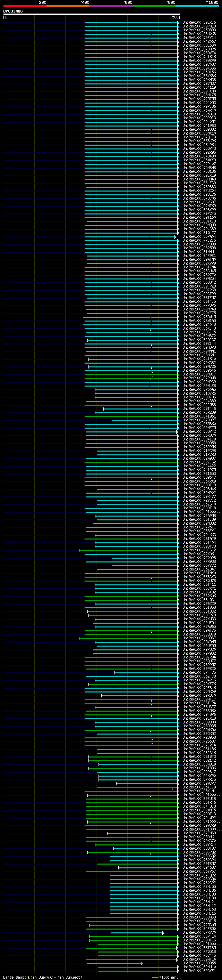Image resolution: width=222 pixels, height=980 pixels.
Task: Select hit label UniRef100_P21653
Action: point(199,473)
